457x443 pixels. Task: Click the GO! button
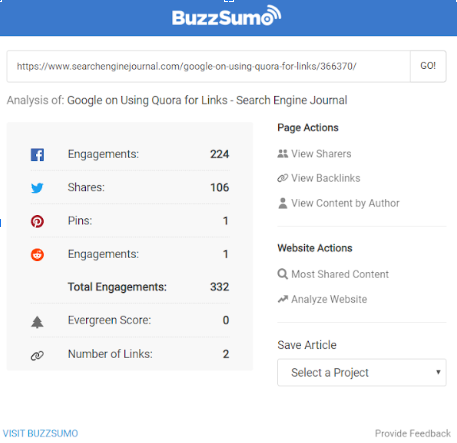(428, 66)
